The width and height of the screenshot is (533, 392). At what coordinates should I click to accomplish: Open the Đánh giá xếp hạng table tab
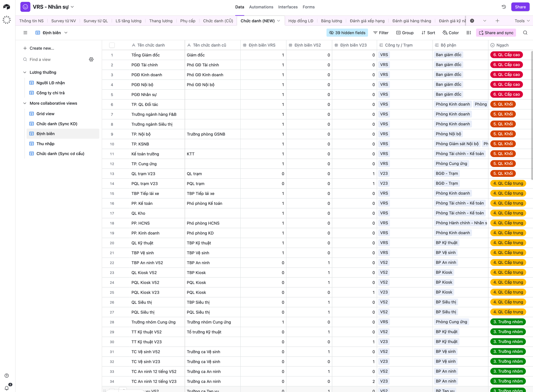pos(367,21)
